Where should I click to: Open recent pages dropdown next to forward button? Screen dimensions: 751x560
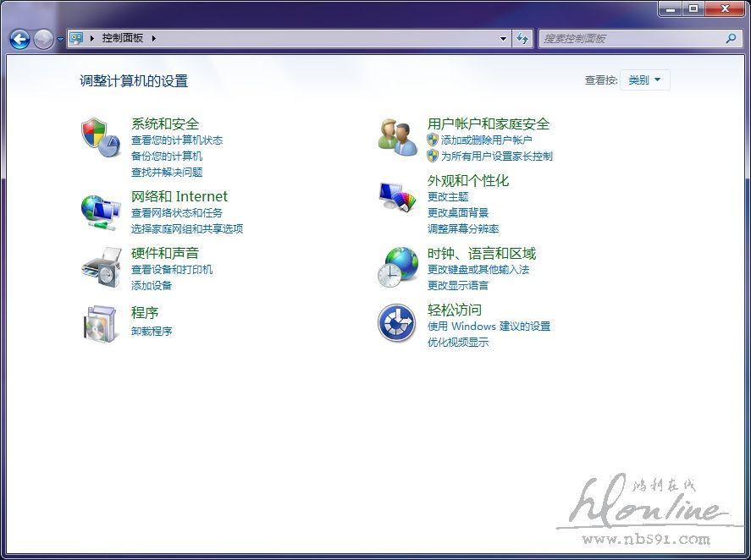(61, 39)
